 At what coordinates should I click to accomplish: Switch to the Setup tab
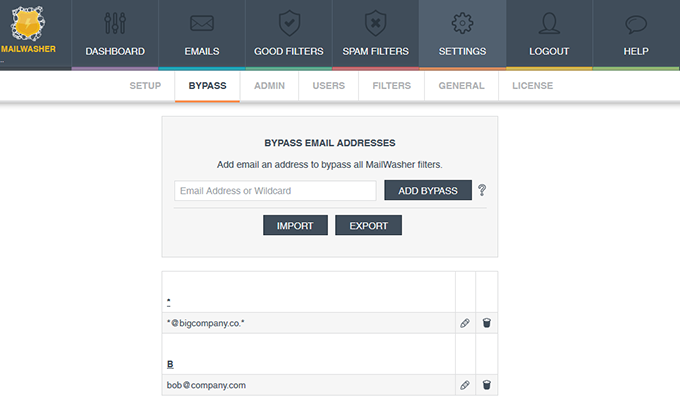pos(145,86)
